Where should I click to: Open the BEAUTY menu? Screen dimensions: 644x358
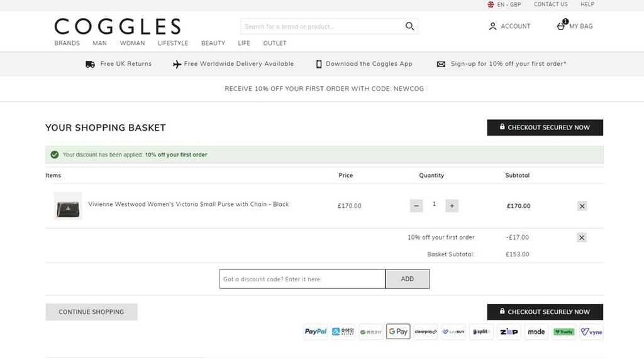[x=213, y=43]
